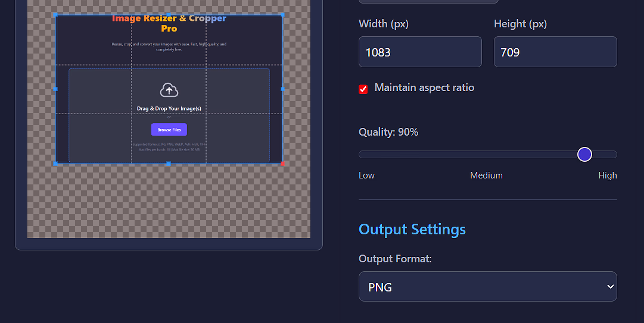The height and width of the screenshot is (323, 644).
Task: Click the bottom-center crop edge handle
Action: point(169,163)
